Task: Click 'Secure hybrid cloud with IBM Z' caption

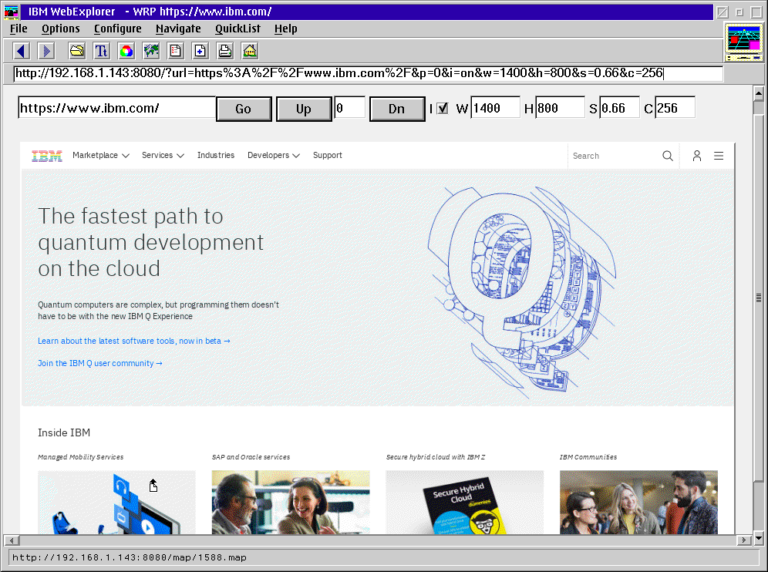Action: (435, 457)
